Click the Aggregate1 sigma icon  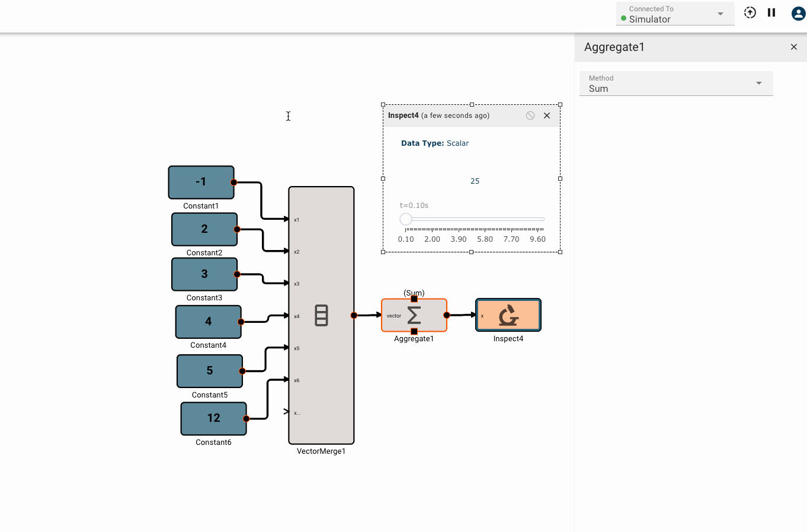click(414, 315)
